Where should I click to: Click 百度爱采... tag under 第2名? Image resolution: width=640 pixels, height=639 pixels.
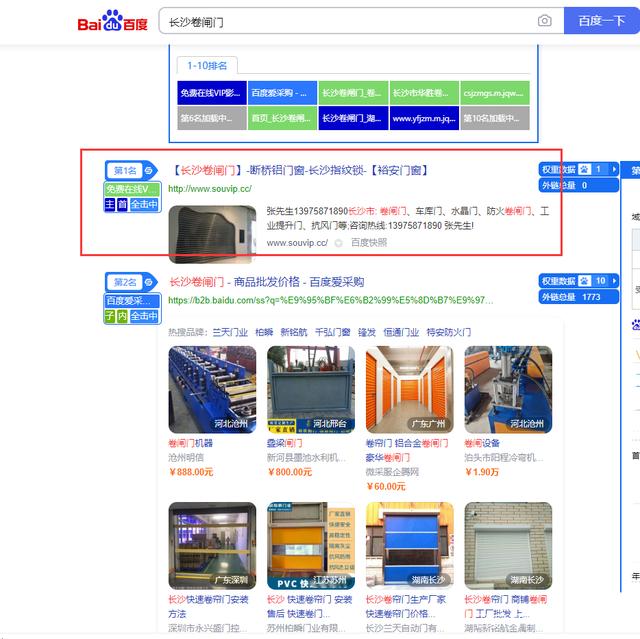(x=133, y=301)
